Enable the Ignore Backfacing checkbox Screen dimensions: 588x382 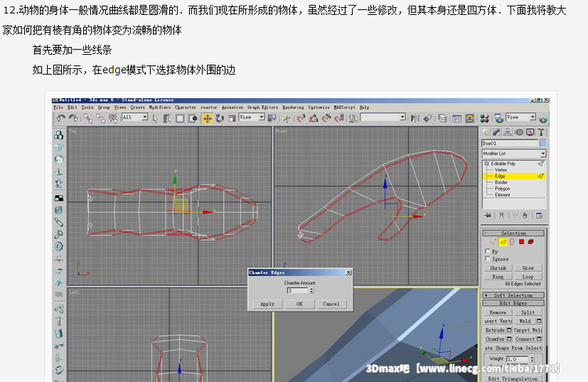(x=488, y=259)
